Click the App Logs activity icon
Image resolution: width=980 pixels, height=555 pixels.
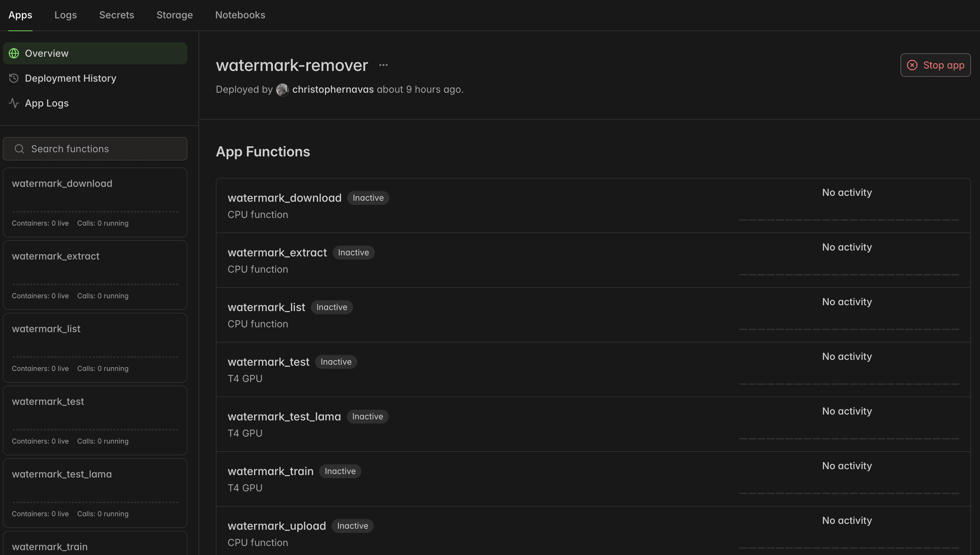[14, 103]
